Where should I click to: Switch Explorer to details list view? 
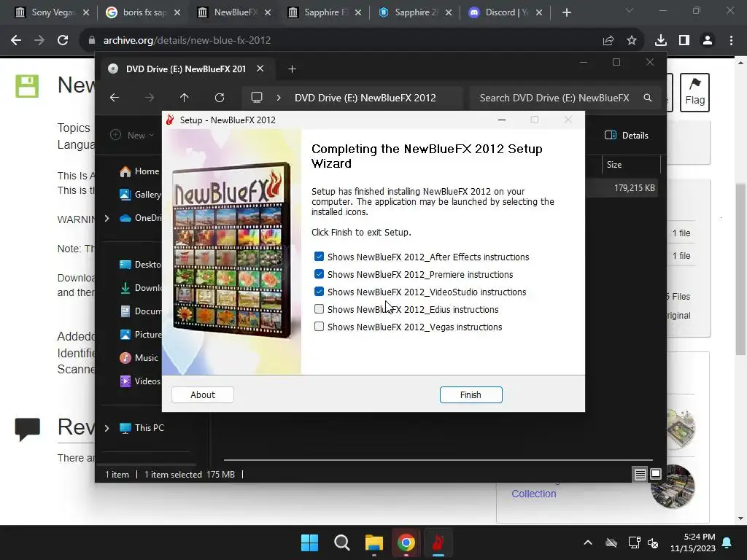point(640,474)
